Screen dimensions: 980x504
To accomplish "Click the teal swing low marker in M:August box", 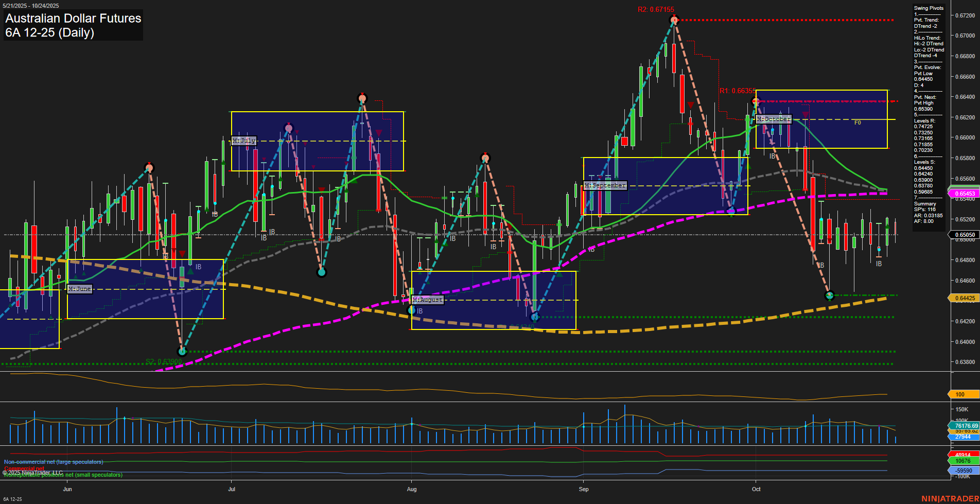I will [x=534, y=317].
